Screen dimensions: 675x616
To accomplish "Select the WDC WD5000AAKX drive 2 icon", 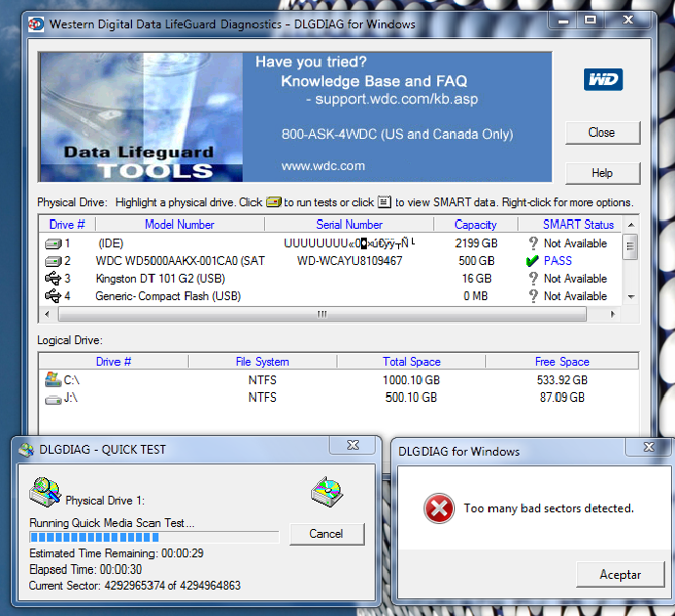I will 54,261.
